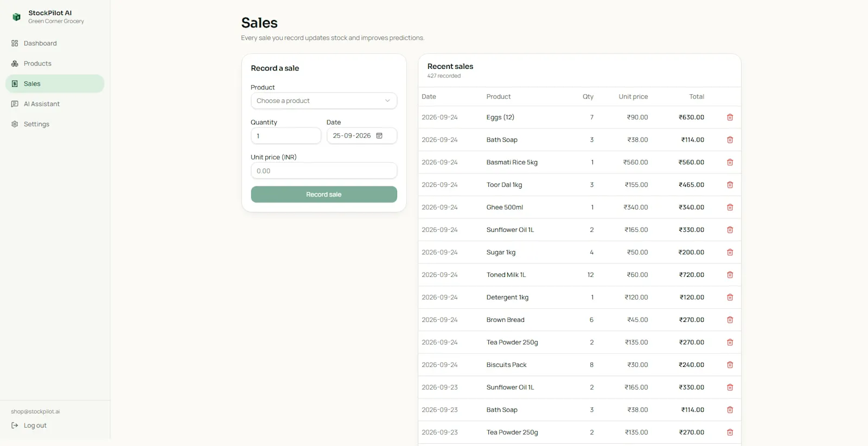Click the Ghee 500ml product name

pos(505,207)
